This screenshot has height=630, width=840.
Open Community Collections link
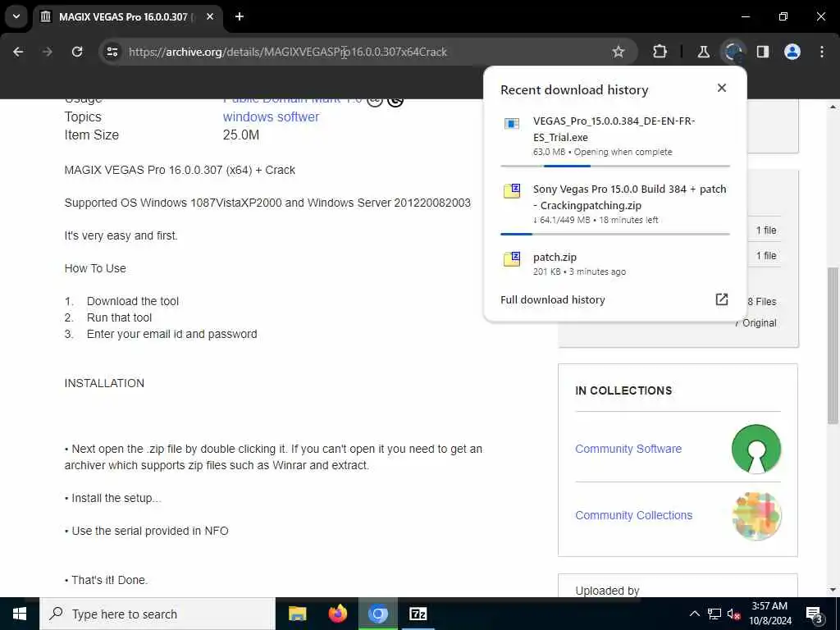click(x=634, y=515)
